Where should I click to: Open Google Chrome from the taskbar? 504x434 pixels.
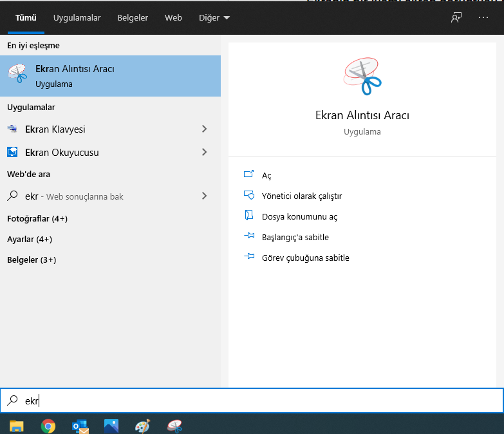pyautogui.click(x=48, y=426)
